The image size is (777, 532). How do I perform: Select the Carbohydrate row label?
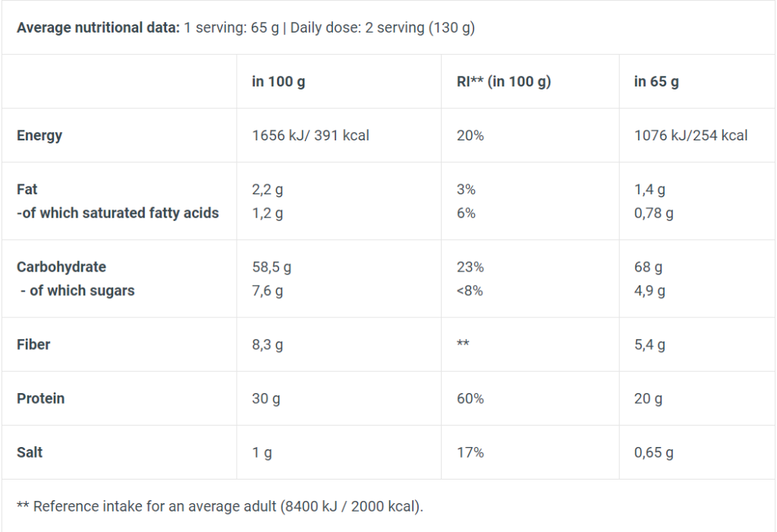61,267
